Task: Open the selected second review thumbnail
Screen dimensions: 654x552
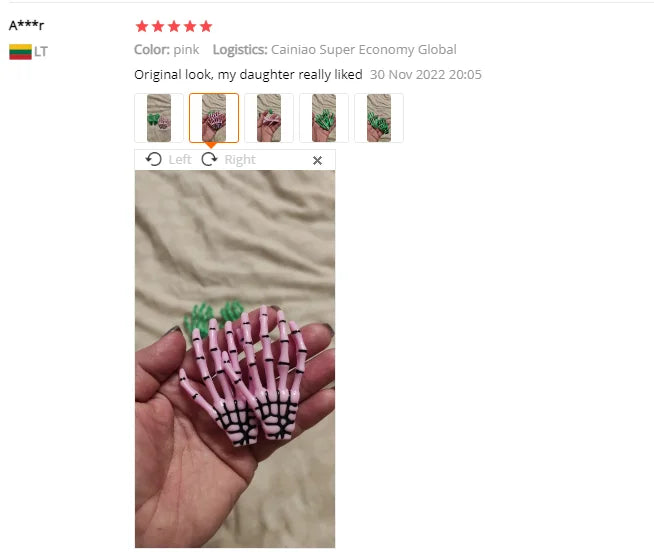Action: point(214,118)
